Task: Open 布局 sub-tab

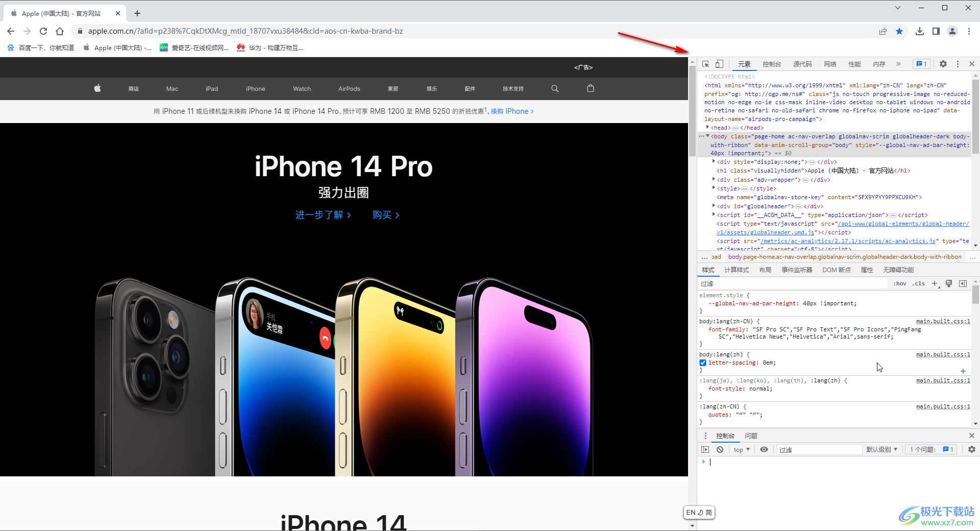Action: tap(765, 270)
